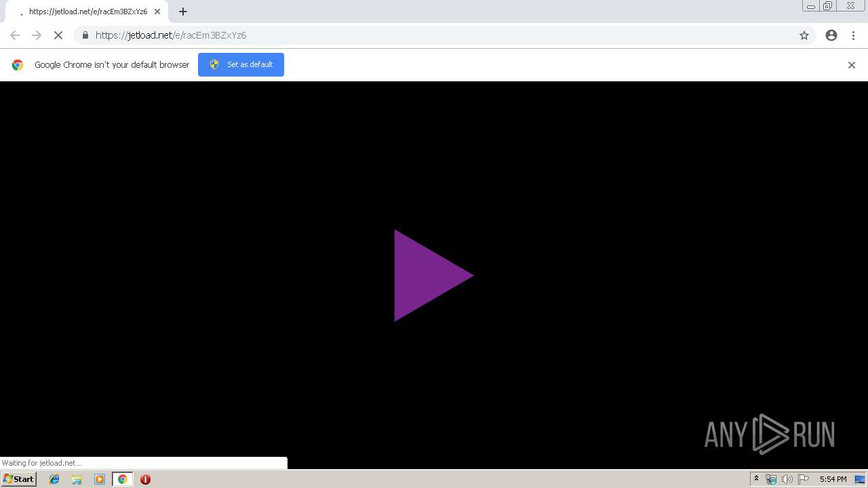Minimize the Chrome window

point(811,6)
